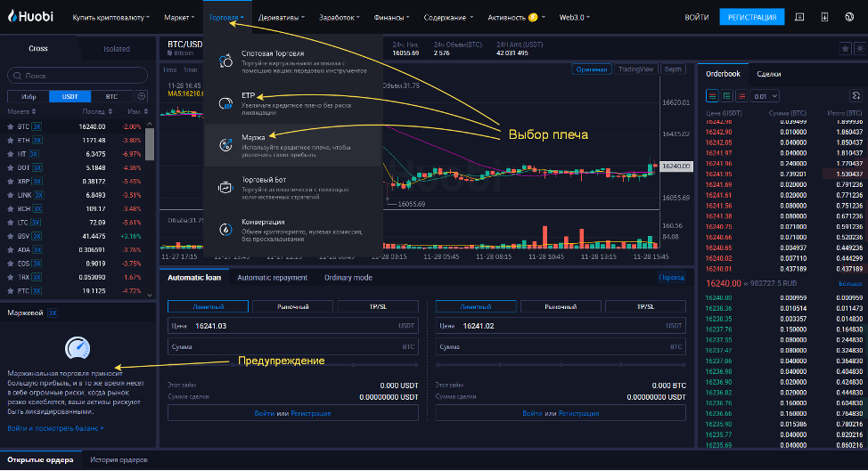
Task: Click the favorite star next to BTC
Action: (11, 126)
